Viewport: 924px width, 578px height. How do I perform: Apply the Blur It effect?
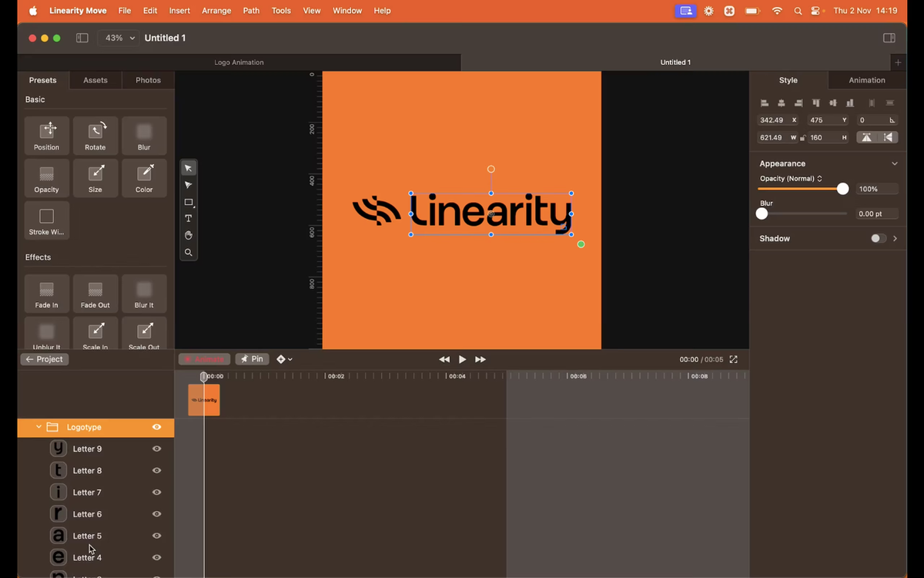(x=144, y=294)
